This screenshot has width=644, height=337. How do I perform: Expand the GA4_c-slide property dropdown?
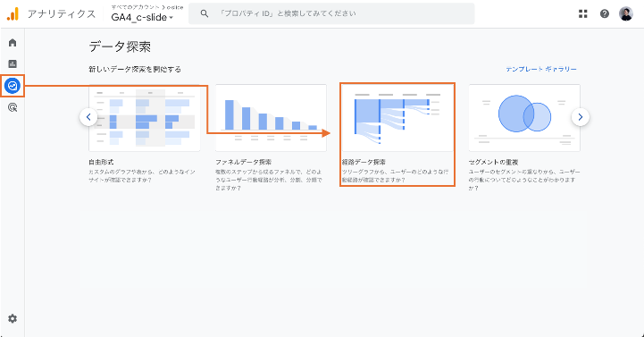pyautogui.click(x=142, y=17)
